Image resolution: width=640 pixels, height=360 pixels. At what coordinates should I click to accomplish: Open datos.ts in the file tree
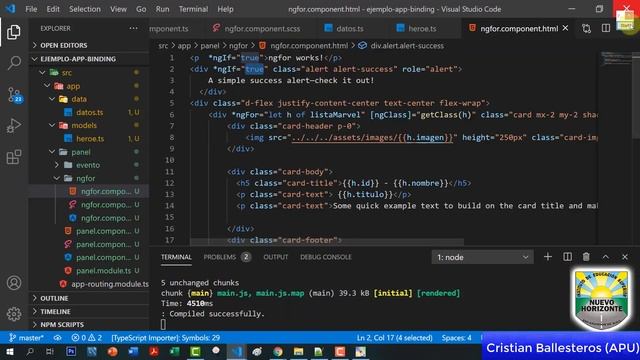(89, 112)
